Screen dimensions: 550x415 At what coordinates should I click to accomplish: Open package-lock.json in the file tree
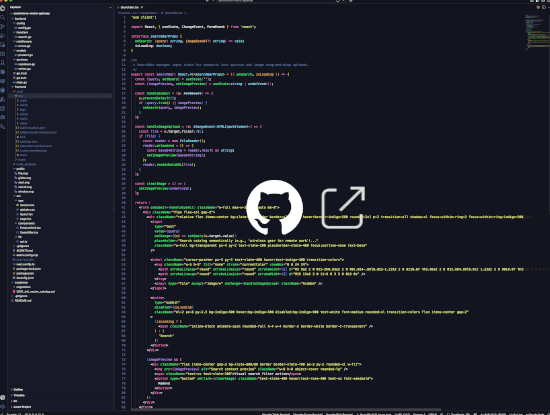click(27, 269)
